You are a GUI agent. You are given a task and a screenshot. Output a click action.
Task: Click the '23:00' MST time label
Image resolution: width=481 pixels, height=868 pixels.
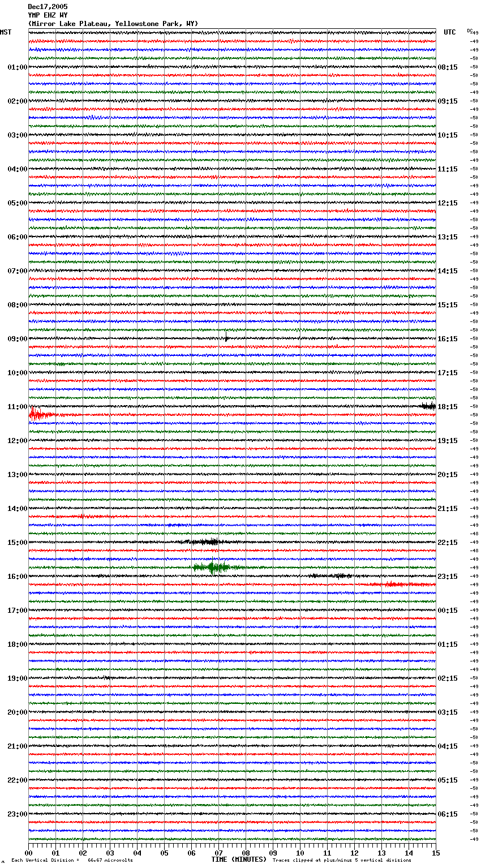coord(18,814)
